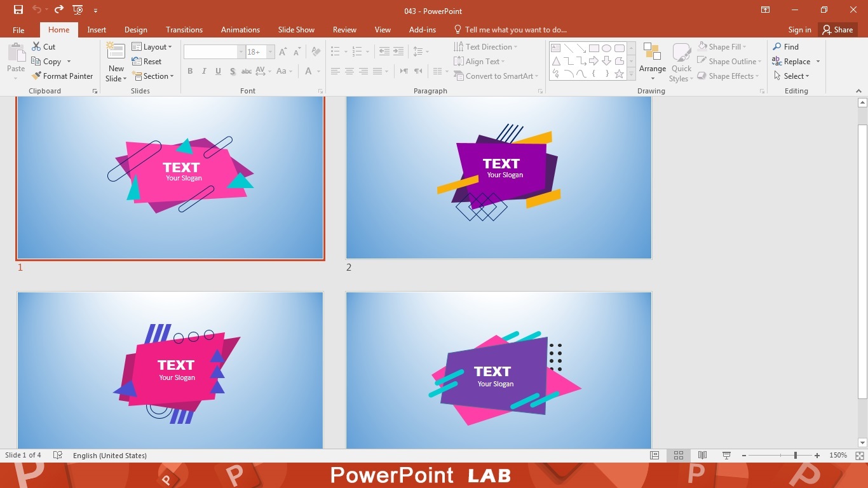Switch to Normal view in status bar
This screenshot has height=488, width=868.
click(x=654, y=456)
